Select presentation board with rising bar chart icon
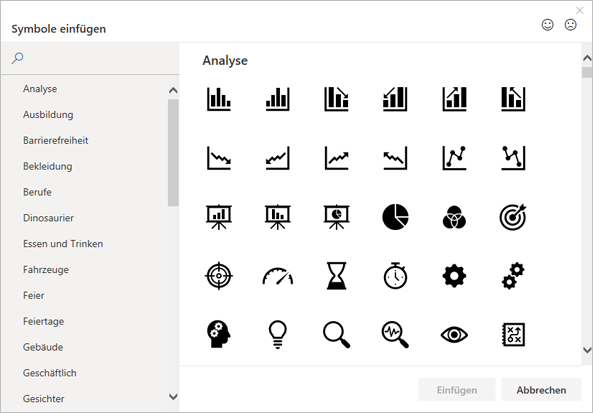This screenshot has width=593, height=413. pyautogui.click(x=219, y=217)
